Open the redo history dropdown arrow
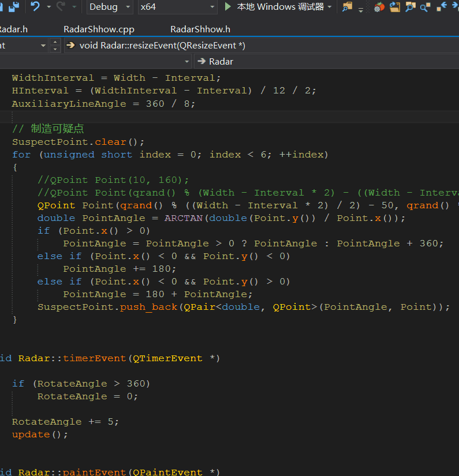 click(74, 7)
